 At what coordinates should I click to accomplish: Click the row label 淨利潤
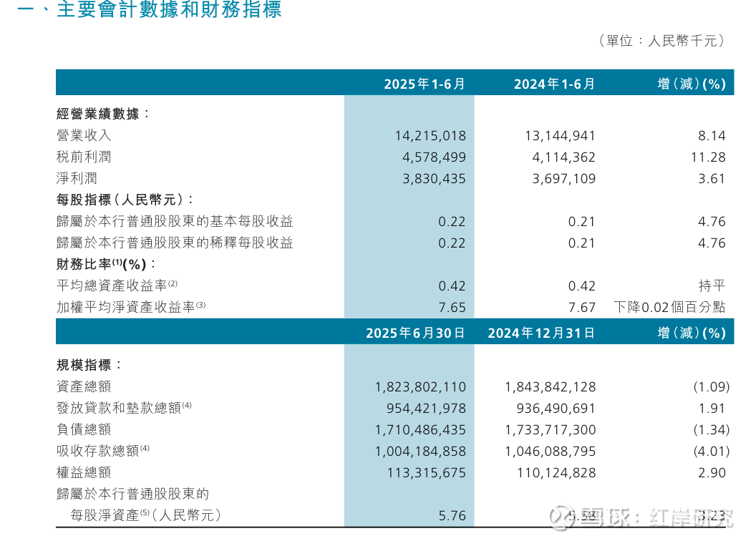click(77, 179)
